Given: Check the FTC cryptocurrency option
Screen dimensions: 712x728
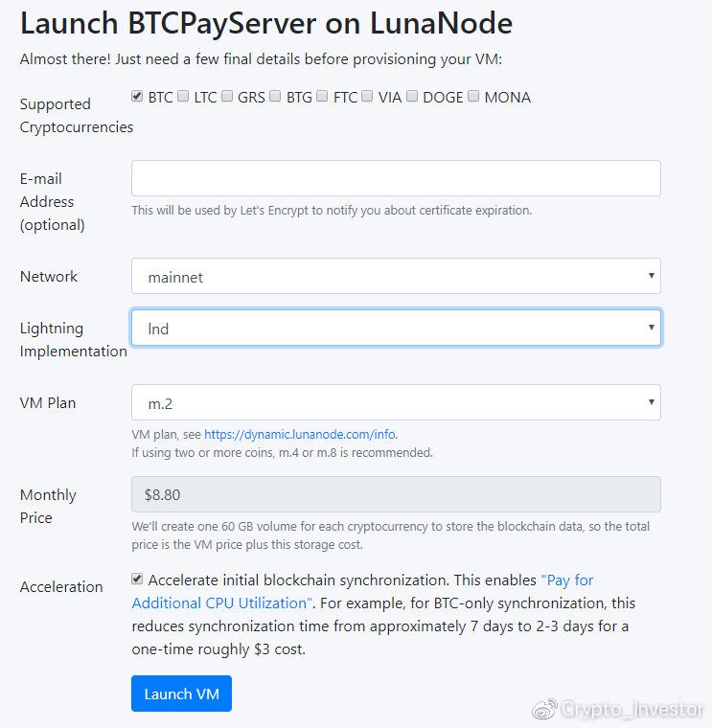Looking at the screenshot, I should (323, 96).
